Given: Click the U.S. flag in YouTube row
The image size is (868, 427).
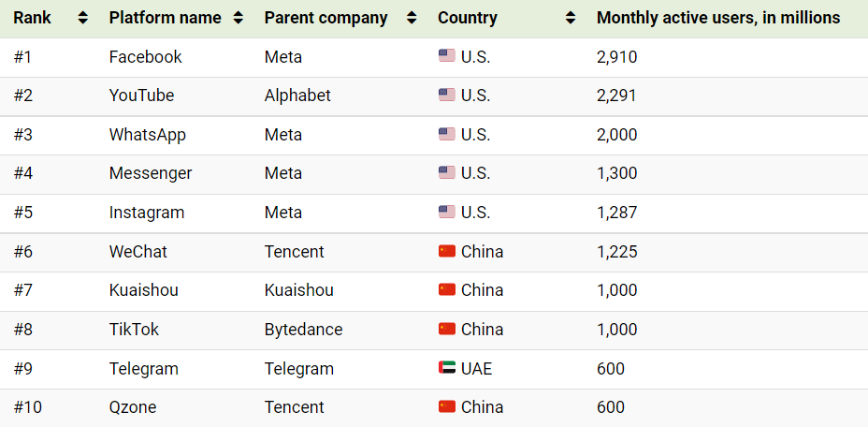Looking at the screenshot, I should (447, 95).
